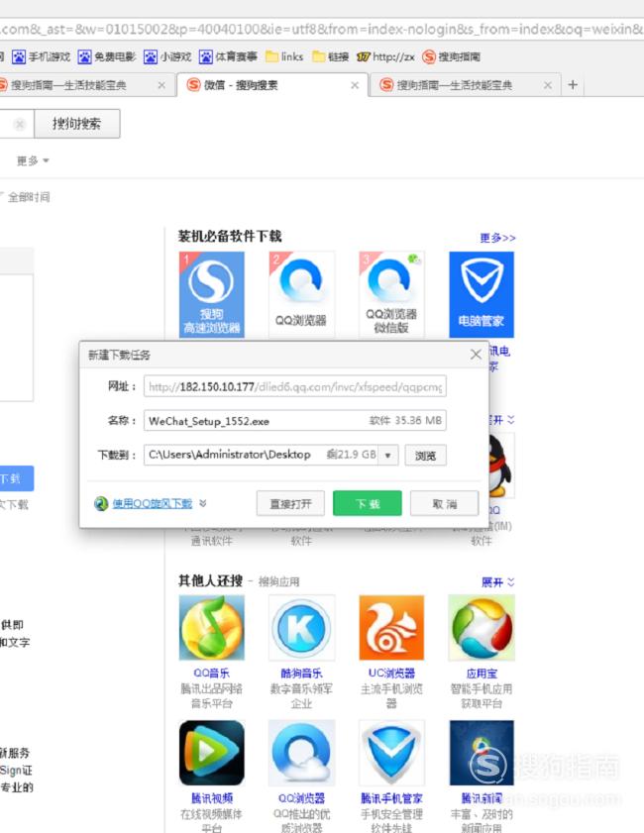Expand 其他人还搜 section with 展开
This screenshot has height=833, width=644.
pos(498,582)
